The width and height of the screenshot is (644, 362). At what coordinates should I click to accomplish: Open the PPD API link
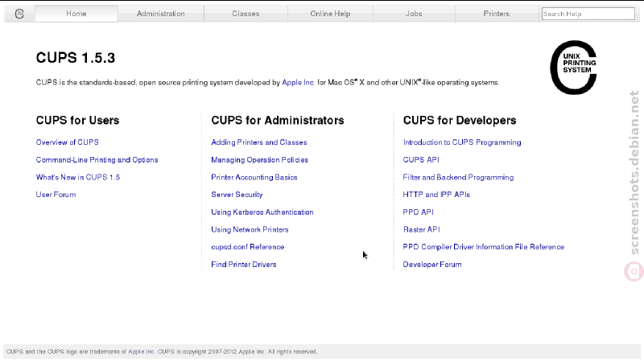pos(418,212)
